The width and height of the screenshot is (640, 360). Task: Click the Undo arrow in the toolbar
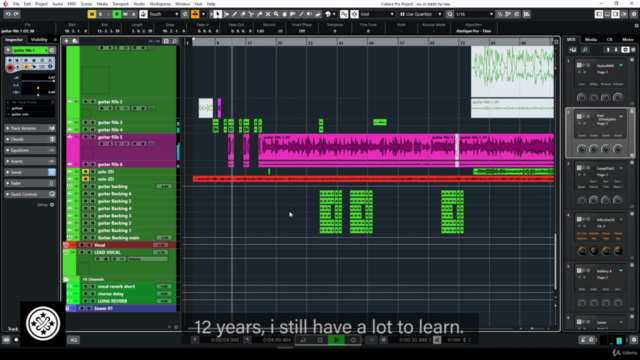[8, 14]
